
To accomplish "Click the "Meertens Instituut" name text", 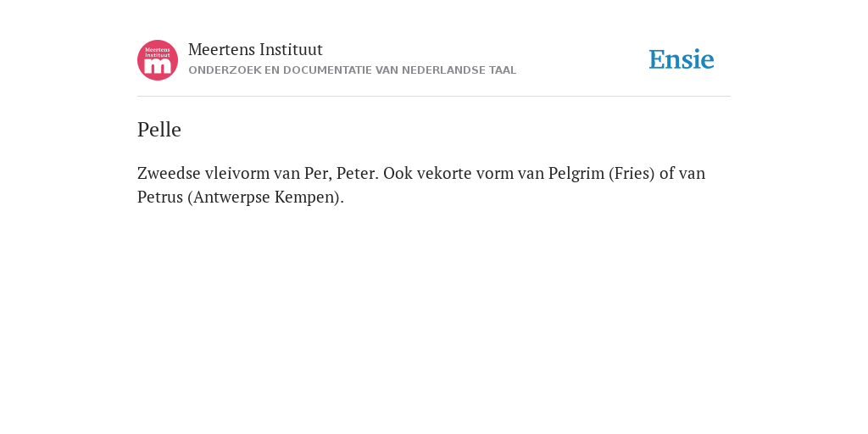I will [255, 49].
